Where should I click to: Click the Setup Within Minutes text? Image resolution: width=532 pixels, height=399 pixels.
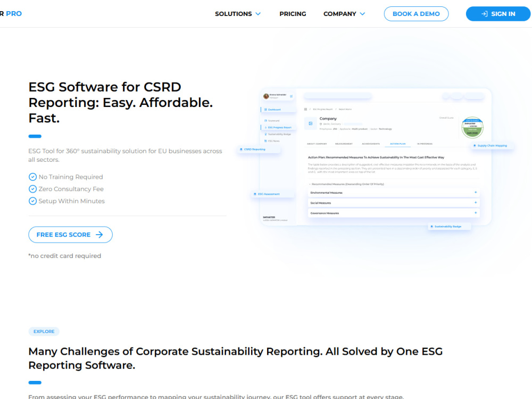coord(72,201)
